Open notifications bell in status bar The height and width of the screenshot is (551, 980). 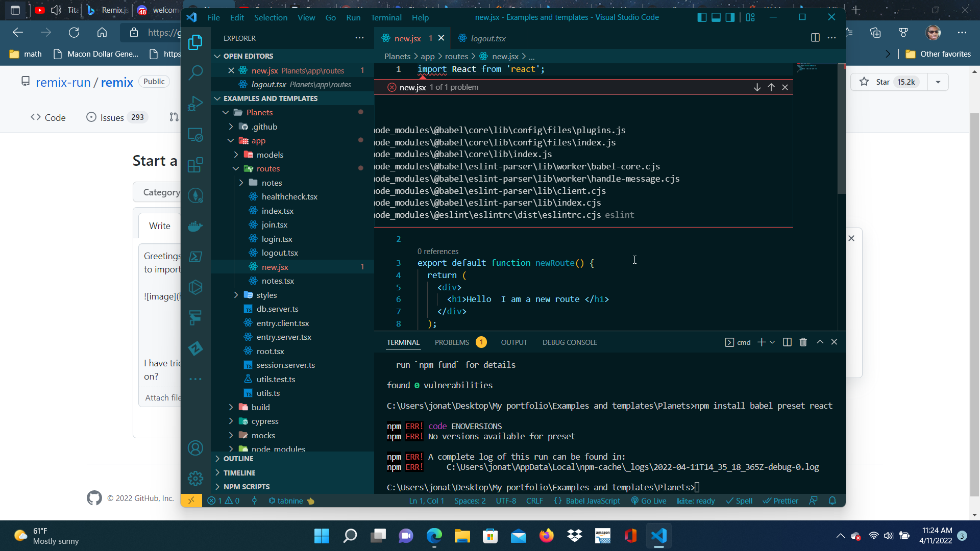click(x=832, y=500)
